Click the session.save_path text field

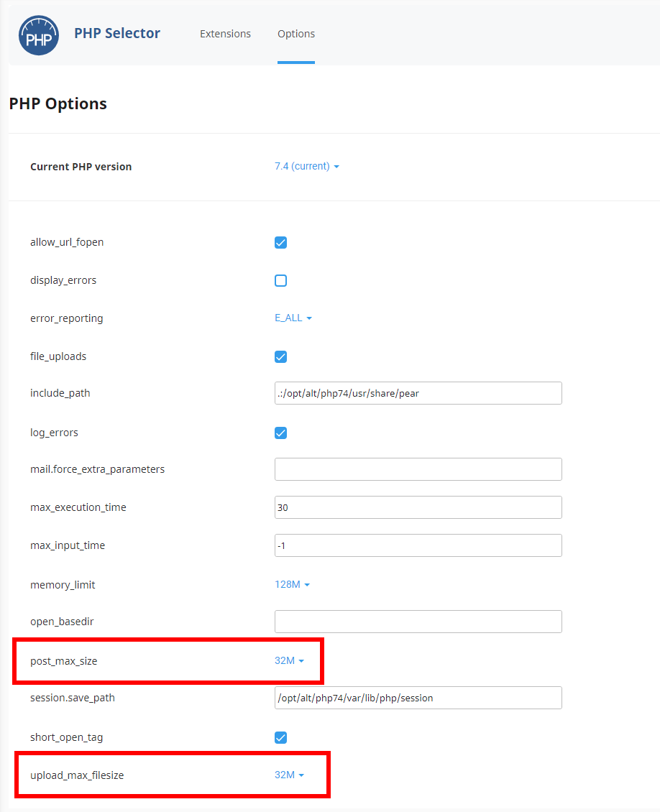[x=418, y=697]
